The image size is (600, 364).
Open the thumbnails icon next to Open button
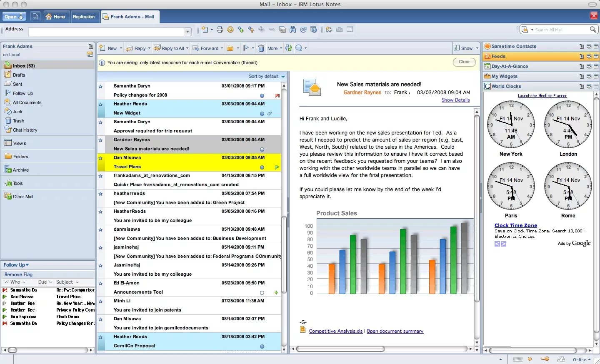[35, 17]
